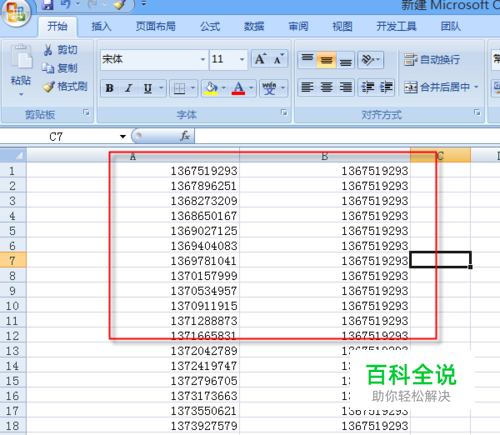Select the column C header
The height and width of the screenshot is (435, 500).
(440, 156)
